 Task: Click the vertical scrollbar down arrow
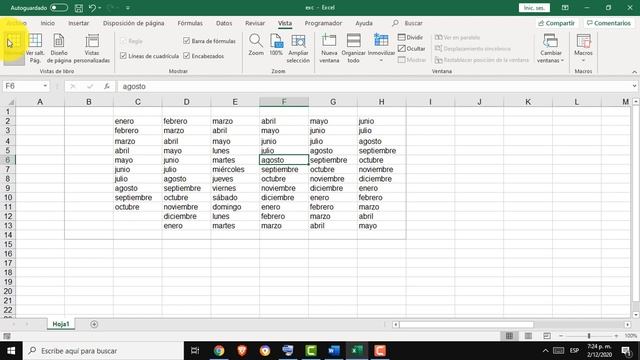[636, 315]
